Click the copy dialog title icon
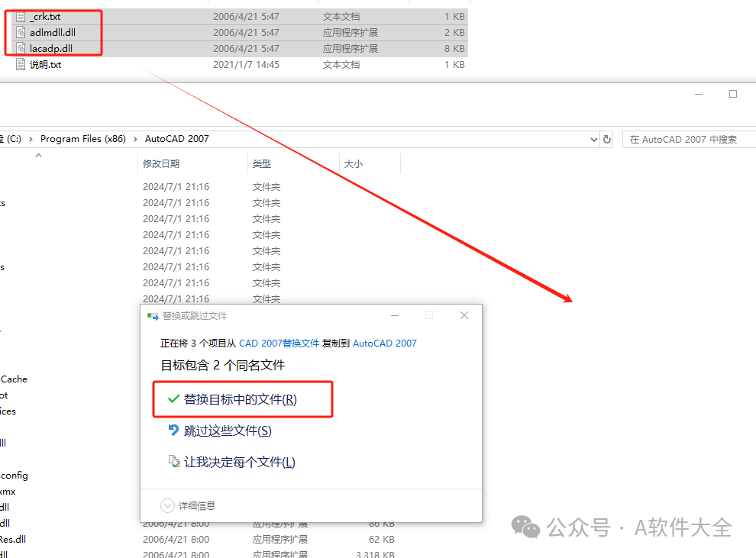Viewport: 756px width, 558px height. (x=153, y=316)
